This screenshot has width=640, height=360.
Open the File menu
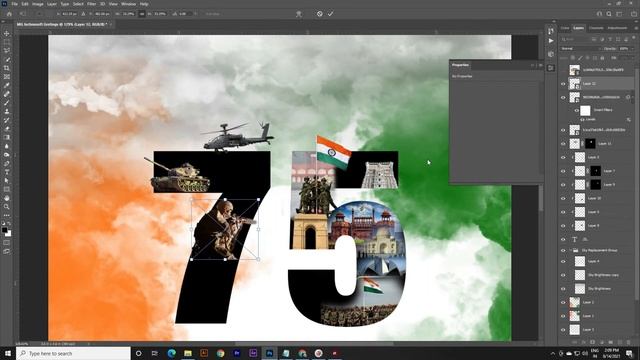[x=14, y=4]
